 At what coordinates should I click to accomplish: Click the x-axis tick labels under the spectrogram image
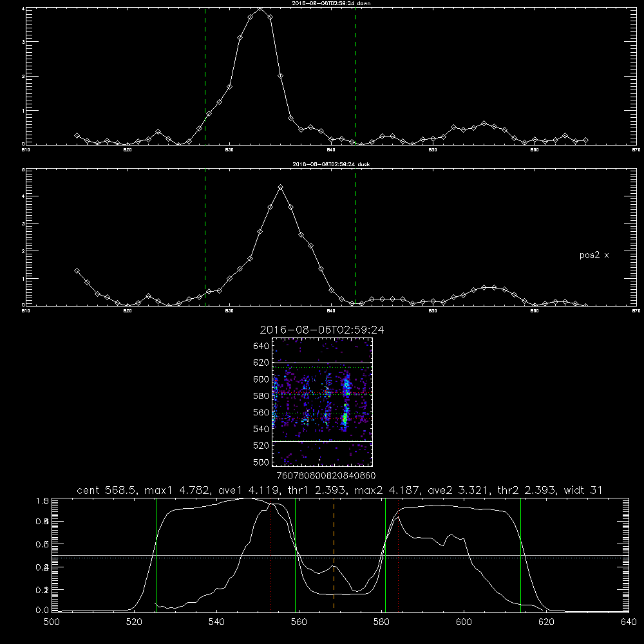(x=326, y=475)
